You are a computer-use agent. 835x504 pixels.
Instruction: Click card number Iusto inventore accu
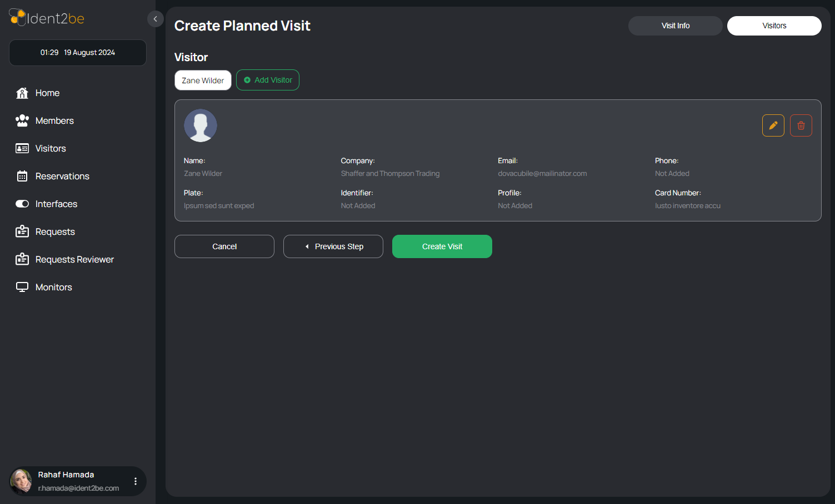(688, 206)
